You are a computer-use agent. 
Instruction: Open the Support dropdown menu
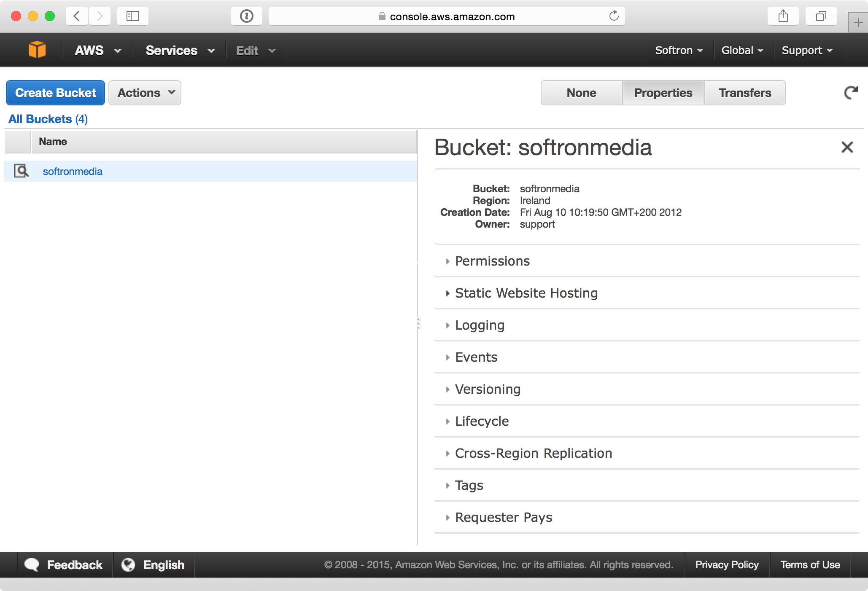pos(807,51)
